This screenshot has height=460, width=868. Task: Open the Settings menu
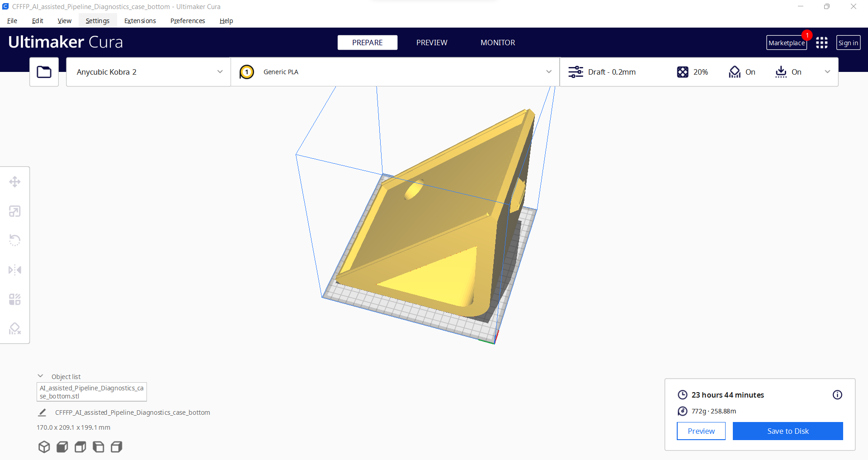tap(98, 21)
